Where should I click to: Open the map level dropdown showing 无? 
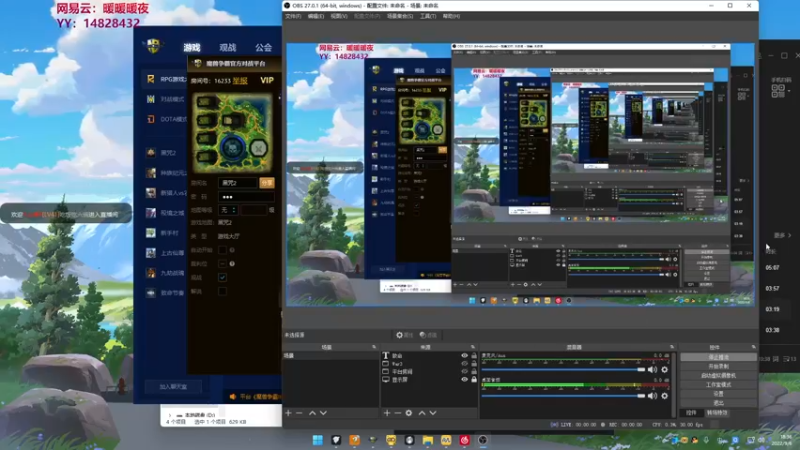pos(228,210)
